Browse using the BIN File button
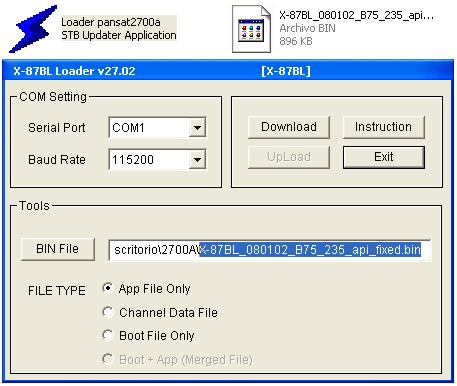The image size is (457, 386). (57, 249)
